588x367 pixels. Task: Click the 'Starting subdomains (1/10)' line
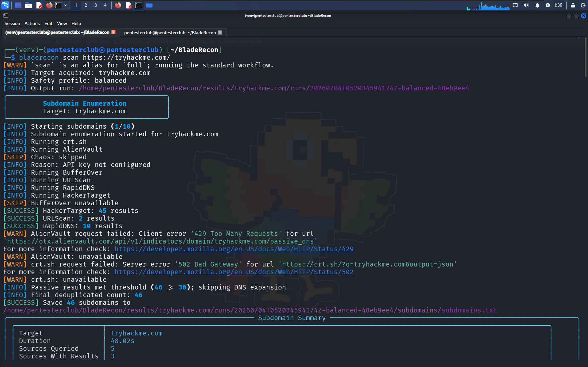[69, 127]
